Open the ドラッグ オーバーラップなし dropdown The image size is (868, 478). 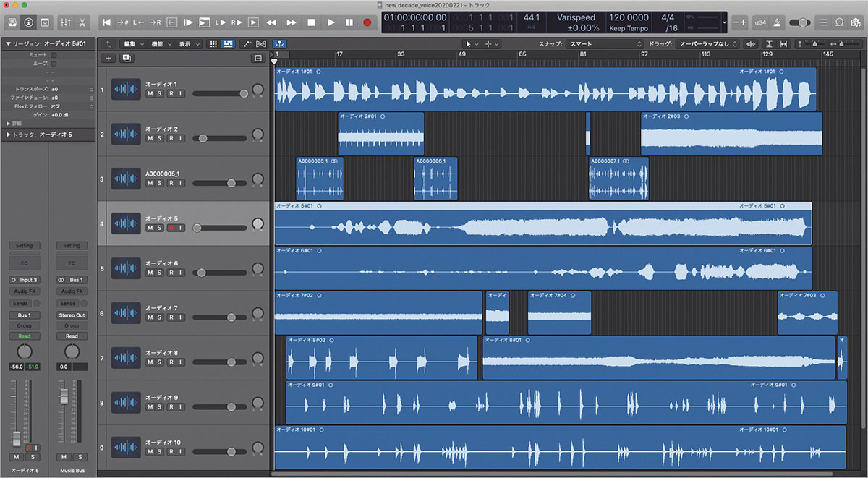[708, 44]
